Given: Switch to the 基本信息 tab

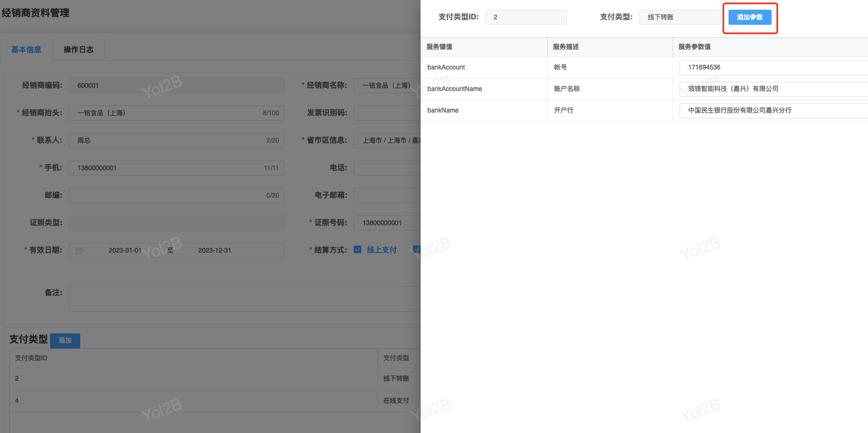Looking at the screenshot, I should coord(26,50).
